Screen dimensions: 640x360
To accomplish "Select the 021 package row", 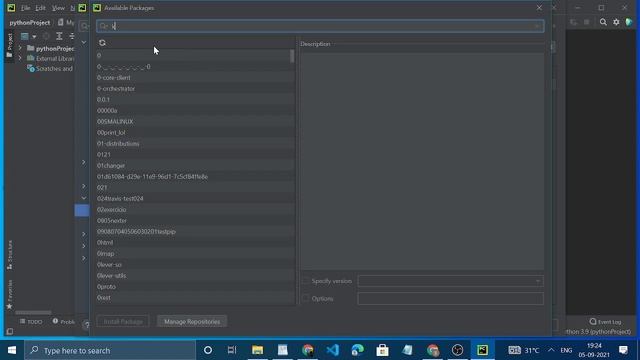I will click(x=196, y=188).
